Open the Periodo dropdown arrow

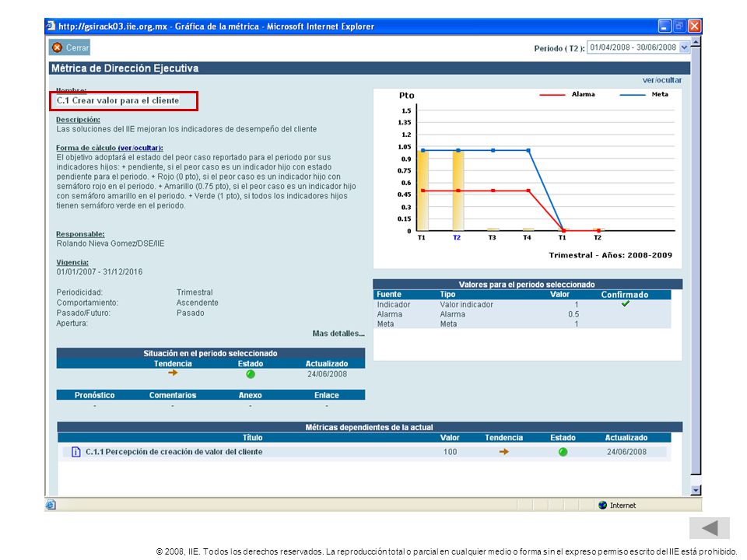pyautogui.click(x=684, y=47)
